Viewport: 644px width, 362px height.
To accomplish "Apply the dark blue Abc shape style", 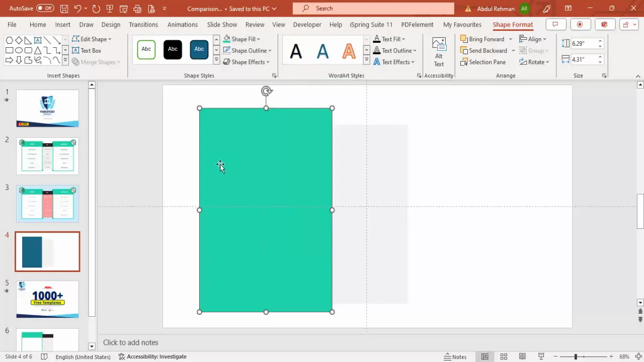I will pos(199,49).
